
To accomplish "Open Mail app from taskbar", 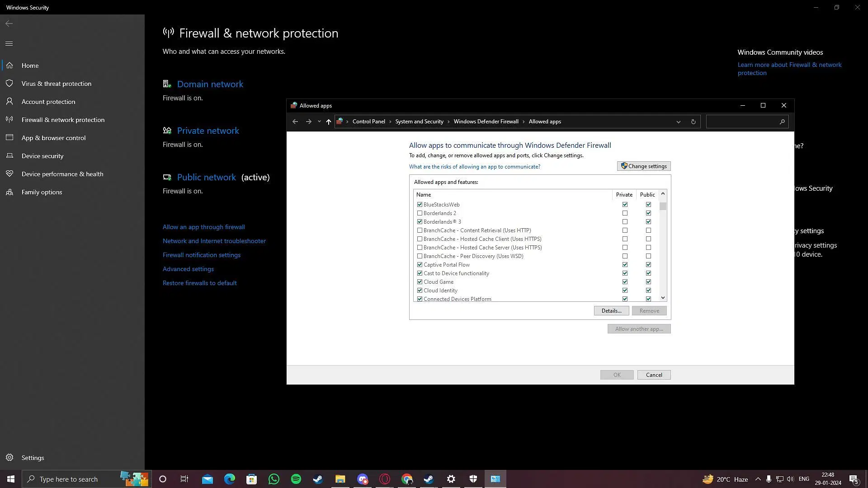I will 208,479.
